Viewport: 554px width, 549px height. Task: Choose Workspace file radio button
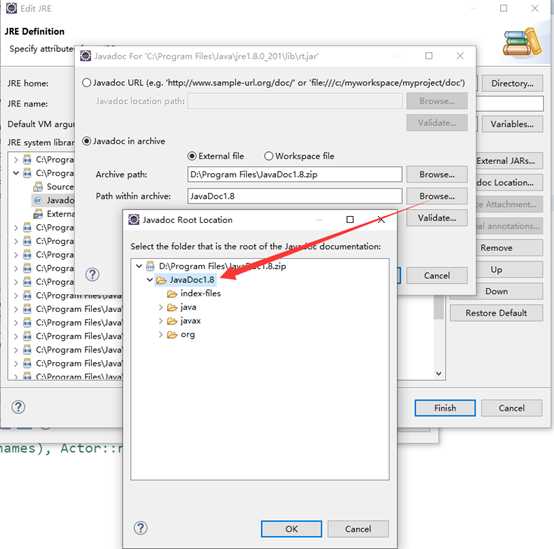tap(269, 156)
